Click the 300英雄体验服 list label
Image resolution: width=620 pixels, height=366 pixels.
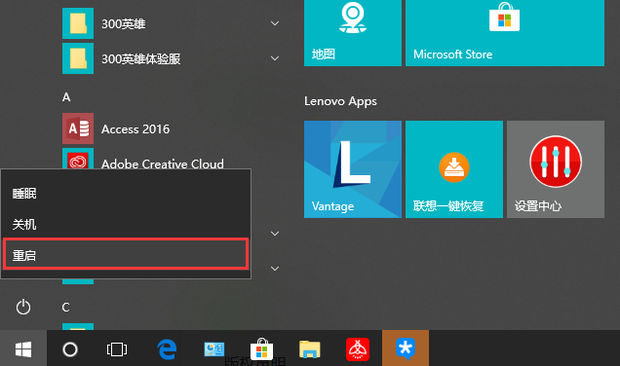(141, 59)
